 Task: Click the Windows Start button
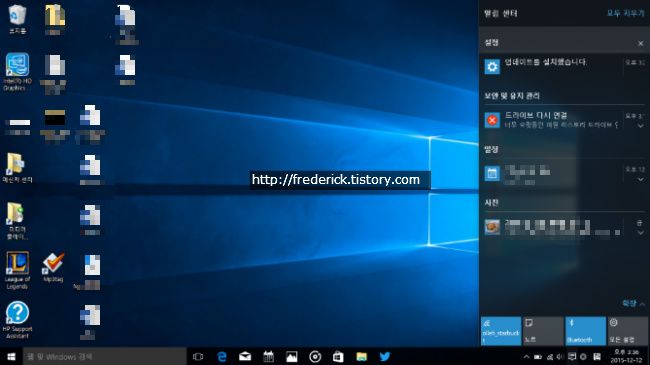point(11,357)
